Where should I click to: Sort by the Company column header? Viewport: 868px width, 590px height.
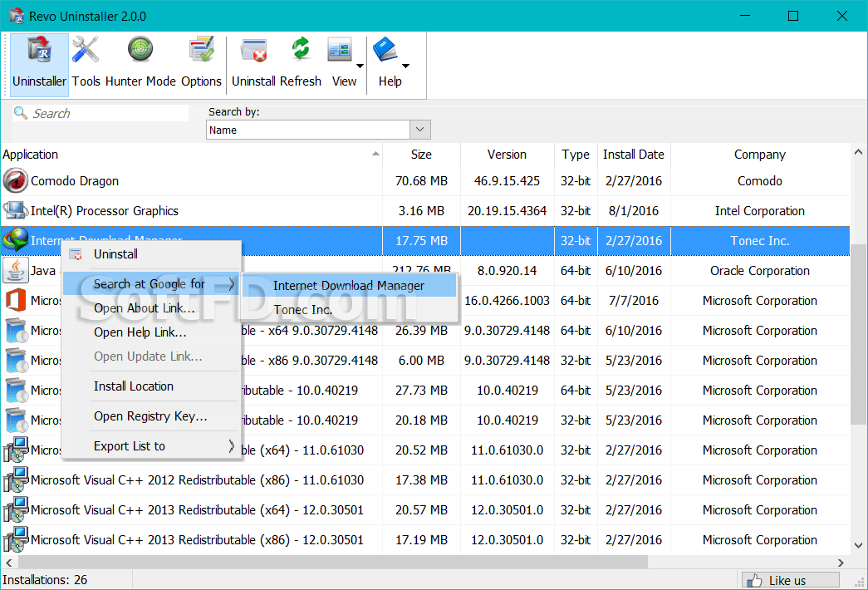click(760, 155)
